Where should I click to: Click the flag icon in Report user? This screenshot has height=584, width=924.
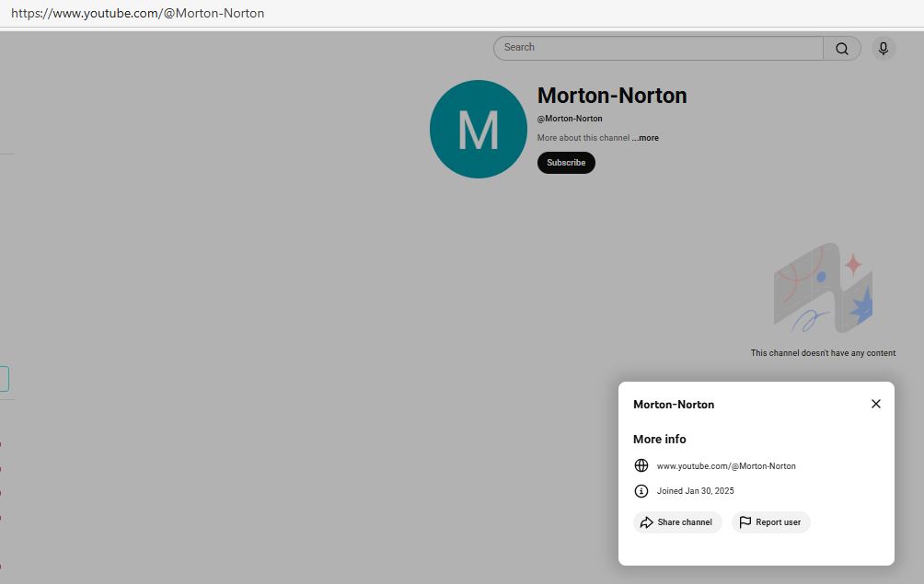[745, 522]
